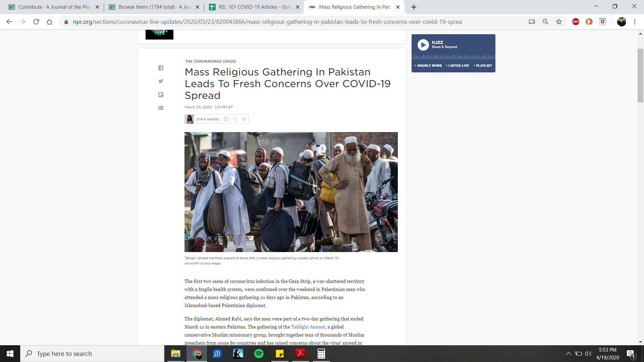This screenshot has height=362, width=644.
Task: Play the KJZZ live stream
Action: pyautogui.click(x=423, y=45)
